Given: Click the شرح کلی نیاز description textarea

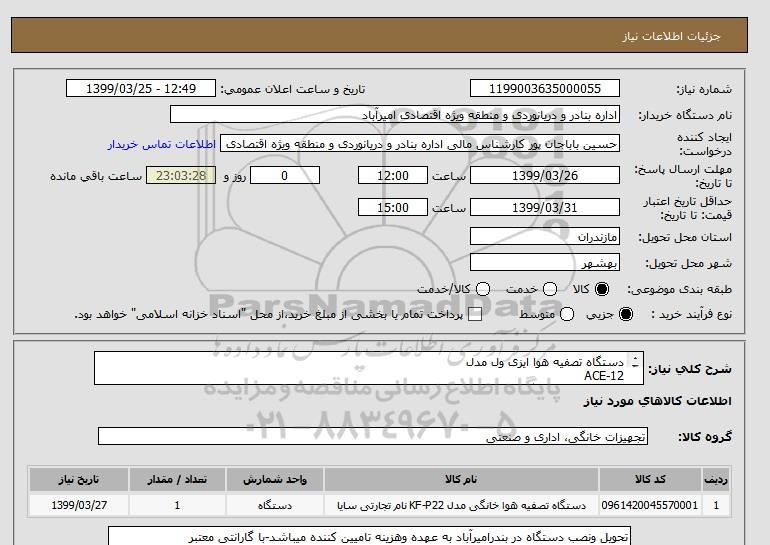Looking at the screenshot, I should [369, 368].
